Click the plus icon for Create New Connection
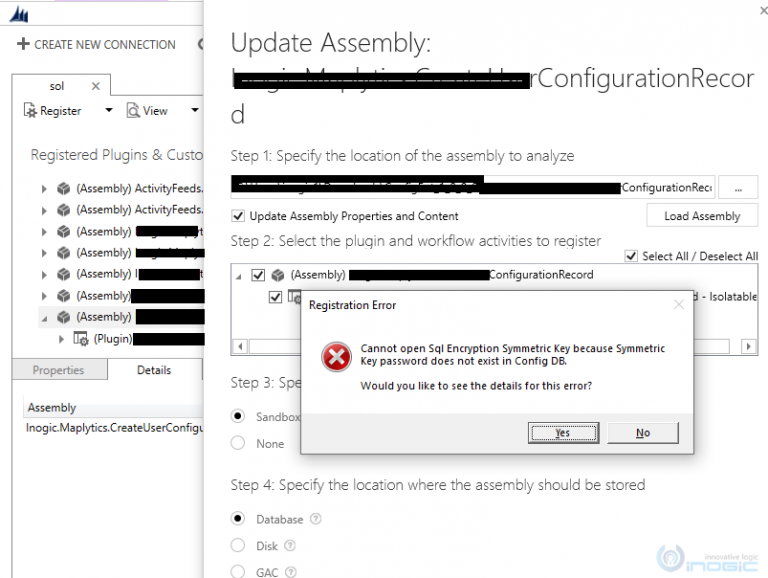The width and height of the screenshot is (768, 578). coord(23,44)
